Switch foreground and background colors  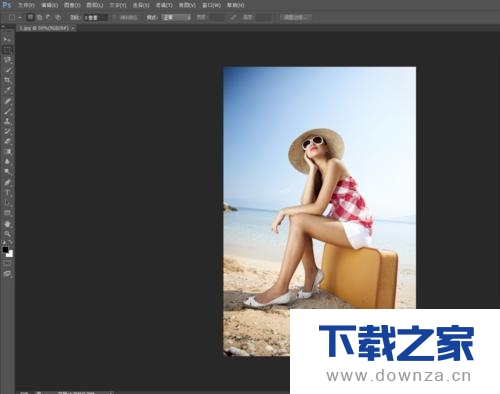[x=11, y=243]
